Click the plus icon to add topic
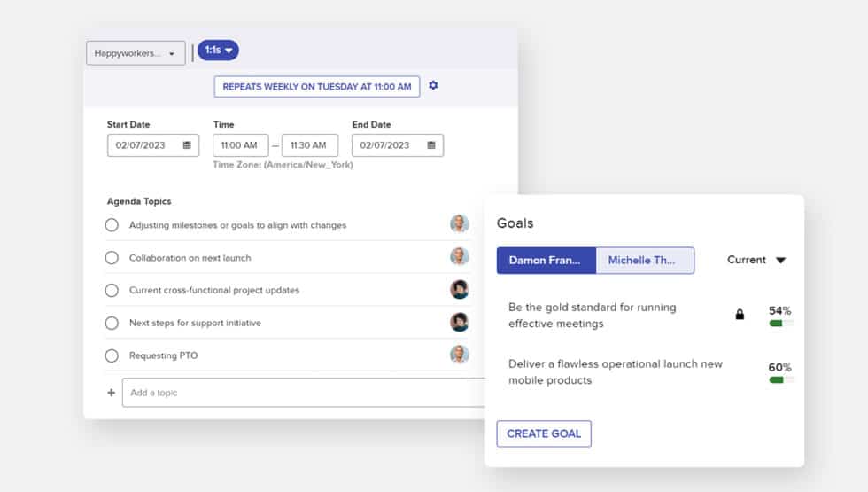868x492 pixels. click(x=111, y=393)
